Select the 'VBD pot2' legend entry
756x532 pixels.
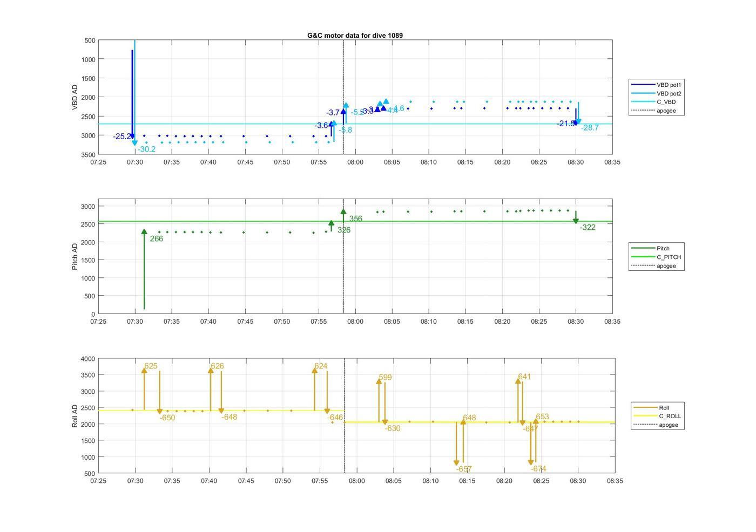pyautogui.click(x=670, y=93)
